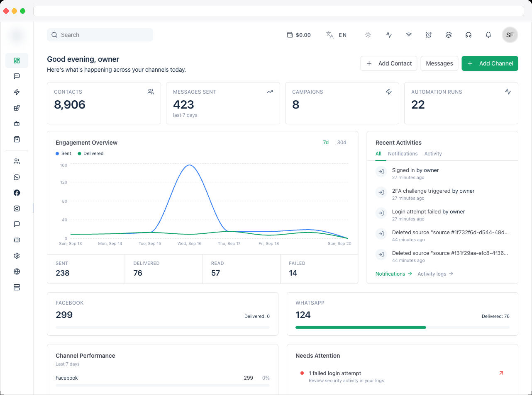
Task: Open the inbox messages icon in sidebar
Action: pyautogui.click(x=17, y=76)
